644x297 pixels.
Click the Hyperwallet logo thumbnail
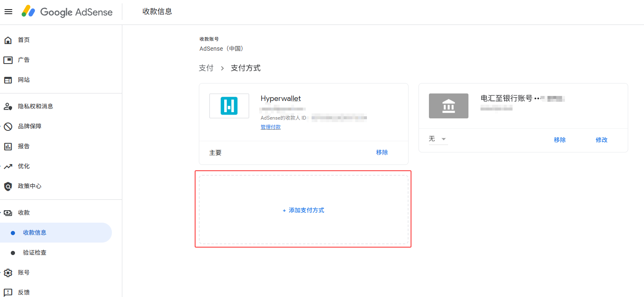pyautogui.click(x=229, y=106)
